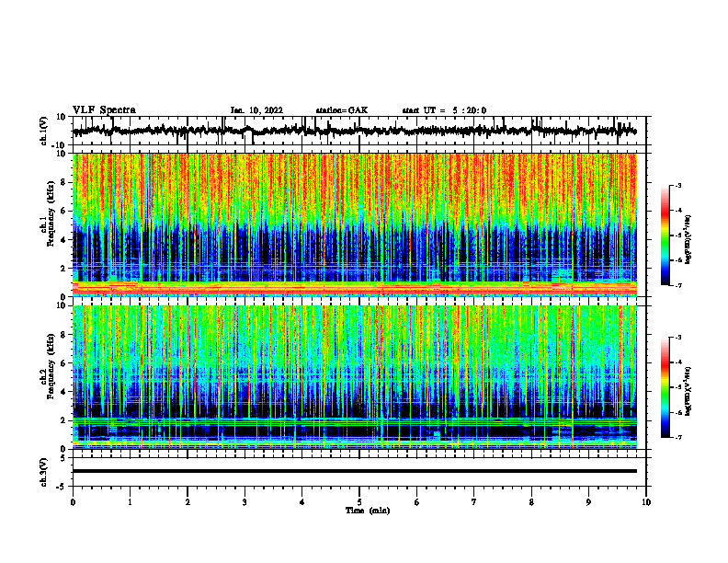Click the "5" tick on ch.3(V) axis
Screen dimensions: 728x563
(63, 458)
